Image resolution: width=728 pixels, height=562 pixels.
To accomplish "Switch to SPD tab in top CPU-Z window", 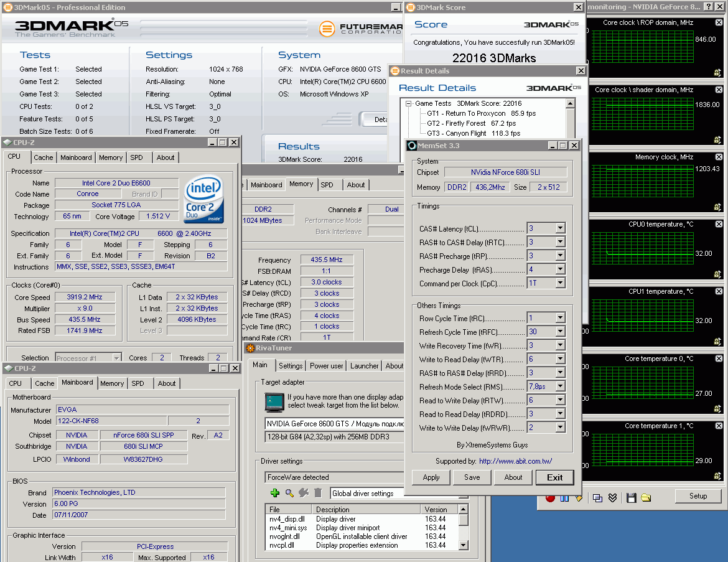I will click(x=136, y=157).
